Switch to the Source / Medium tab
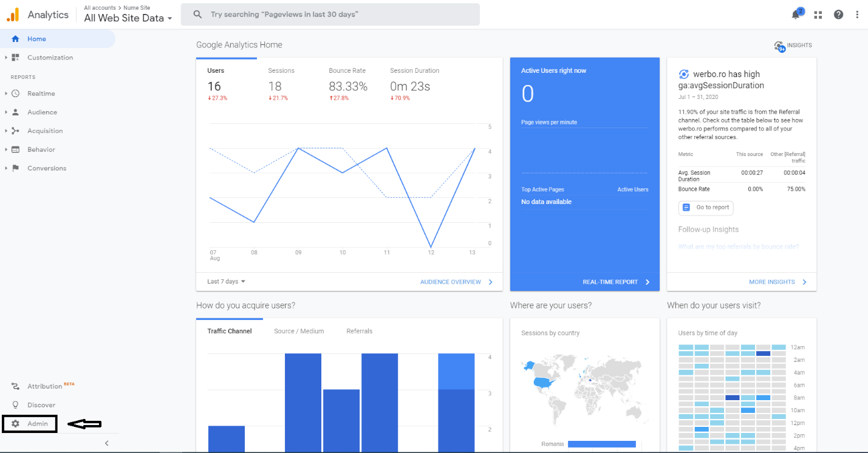This screenshot has width=868, height=453. [299, 331]
